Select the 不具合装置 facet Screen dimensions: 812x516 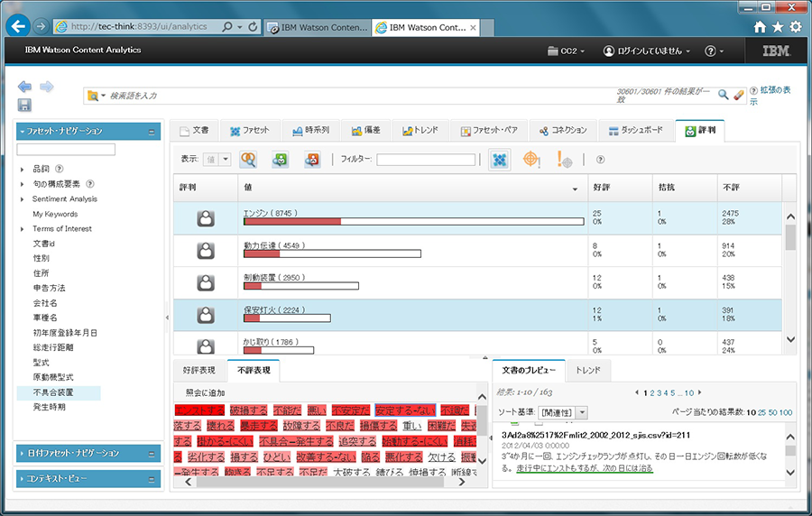pos(53,392)
